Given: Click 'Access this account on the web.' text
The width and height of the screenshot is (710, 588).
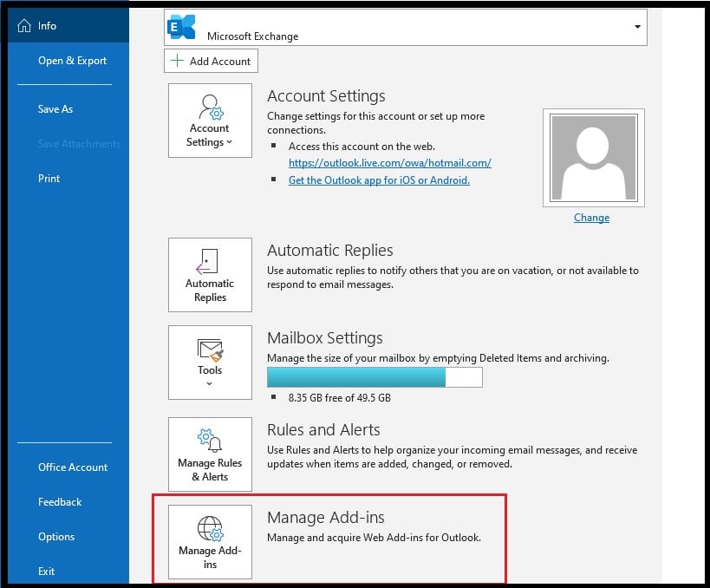Looking at the screenshot, I should [x=362, y=147].
